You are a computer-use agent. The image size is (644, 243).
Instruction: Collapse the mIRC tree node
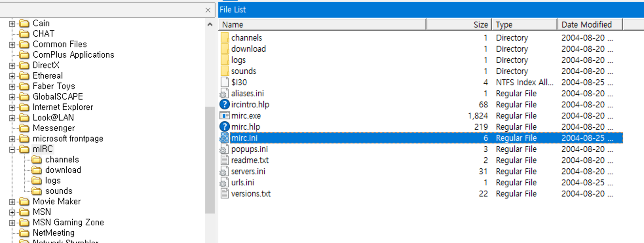[12, 149]
